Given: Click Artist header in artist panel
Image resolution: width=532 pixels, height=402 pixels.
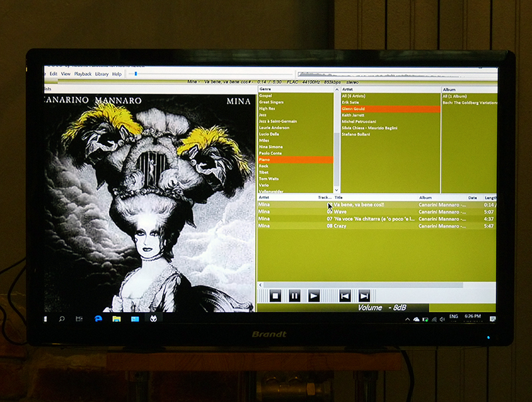Looking at the screenshot, I should (x=390, y=89).
